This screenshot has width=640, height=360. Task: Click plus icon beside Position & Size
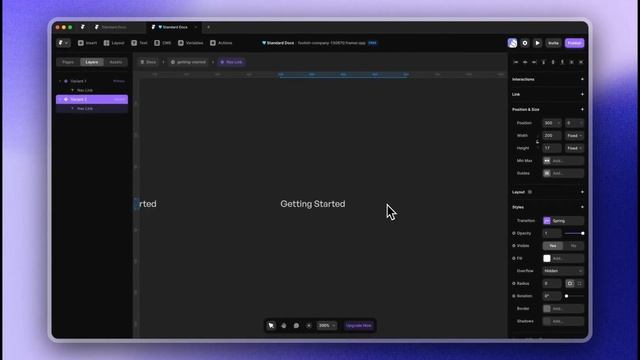(x=582, y=109)
